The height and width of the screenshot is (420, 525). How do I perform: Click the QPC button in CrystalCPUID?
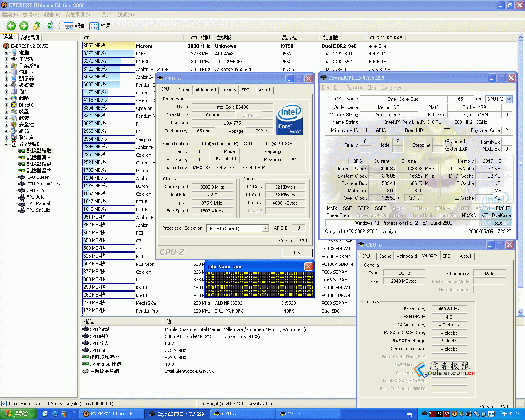coord(357,161)
